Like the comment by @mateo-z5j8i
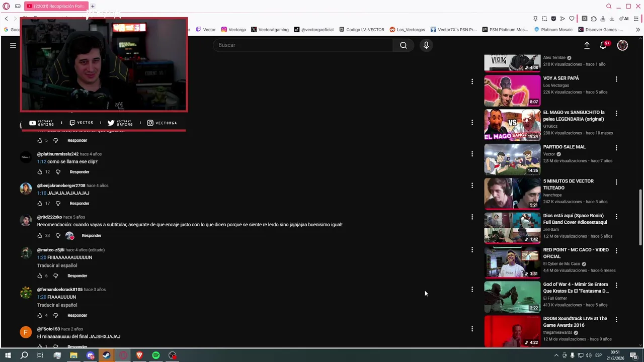 [40, 276]
